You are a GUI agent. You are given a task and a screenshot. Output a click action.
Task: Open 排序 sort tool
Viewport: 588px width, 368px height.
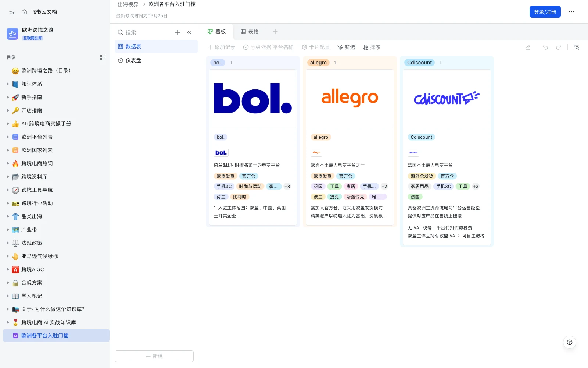372,47
